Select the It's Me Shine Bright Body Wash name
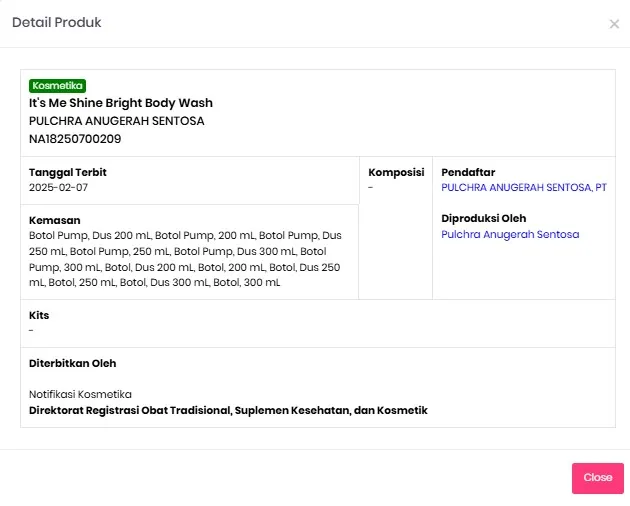Viewport: 630px width, 506px height. [121, 103]
